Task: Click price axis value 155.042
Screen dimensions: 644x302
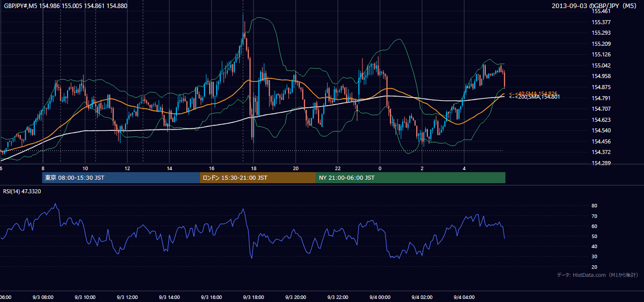Action: click(602, 65)
